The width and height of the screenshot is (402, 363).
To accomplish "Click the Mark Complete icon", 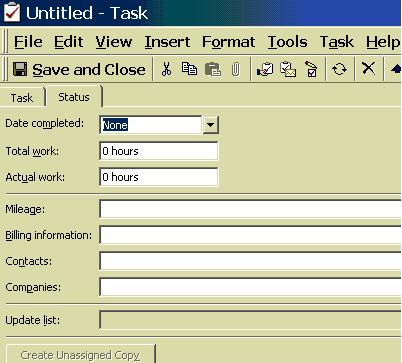I will 311,69.
